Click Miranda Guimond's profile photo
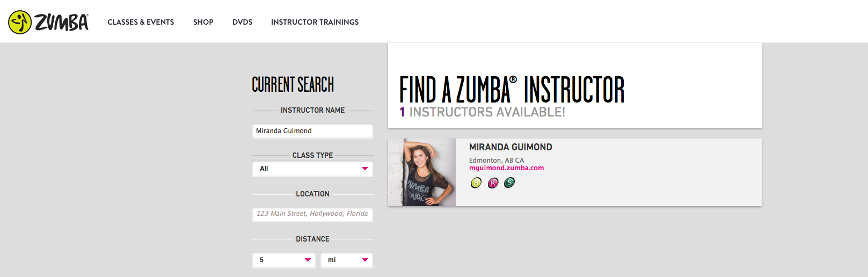868x277 pixels. [x=422, y=172]
